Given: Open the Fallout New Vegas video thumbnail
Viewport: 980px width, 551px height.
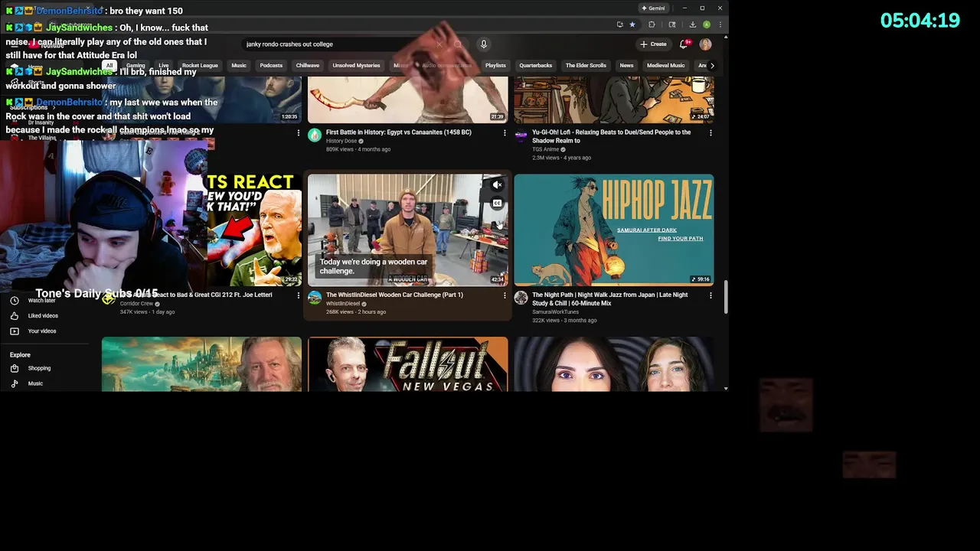Looking at the screenshot, I should point(407,364).
